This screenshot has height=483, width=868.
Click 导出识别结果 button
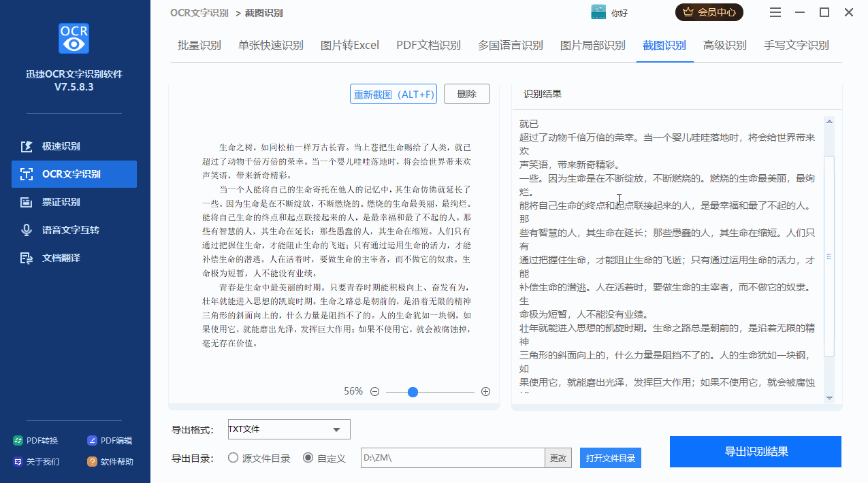(756, 452)
